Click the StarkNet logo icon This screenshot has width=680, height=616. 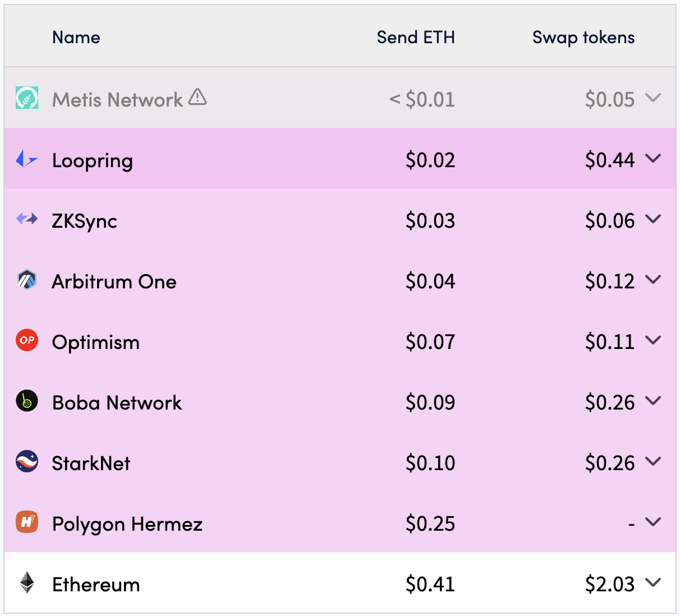27,461
